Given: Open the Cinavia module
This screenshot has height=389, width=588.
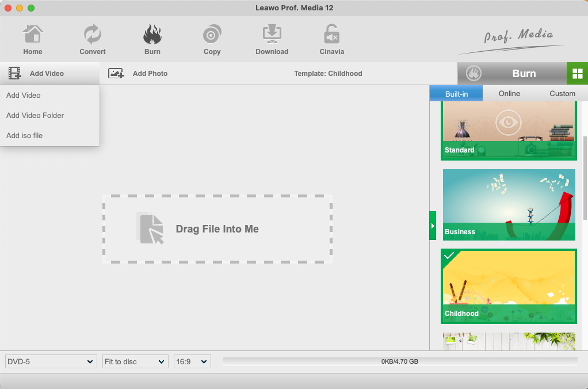Looking at the screenshot, I should [x=331, y=40].
